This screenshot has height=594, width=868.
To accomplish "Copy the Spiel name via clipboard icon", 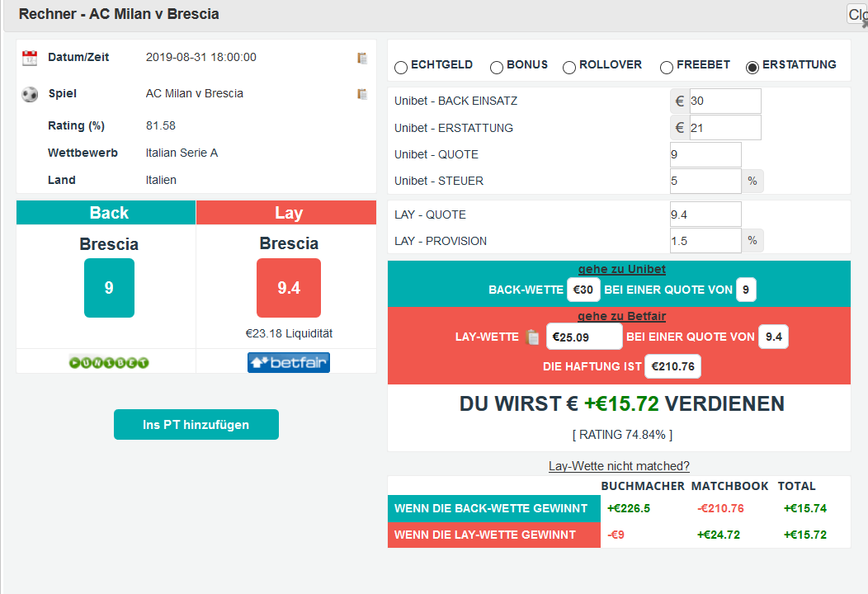I will pos(362,94).
